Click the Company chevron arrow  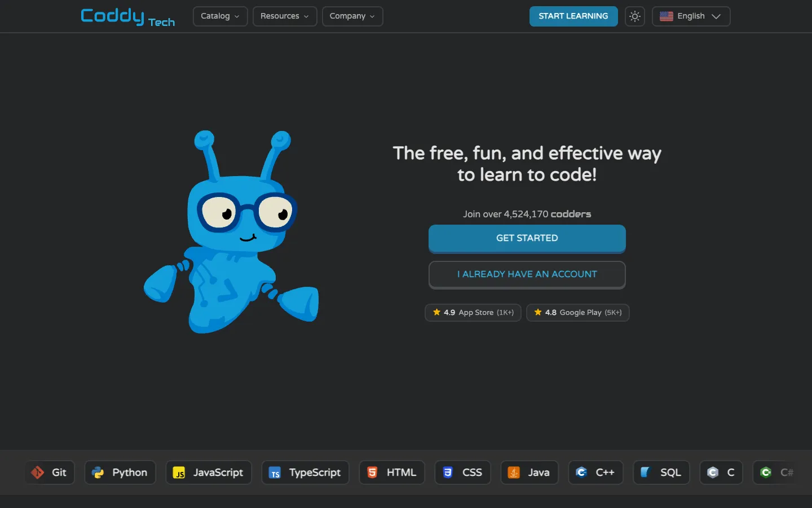[x=372, y=17]
